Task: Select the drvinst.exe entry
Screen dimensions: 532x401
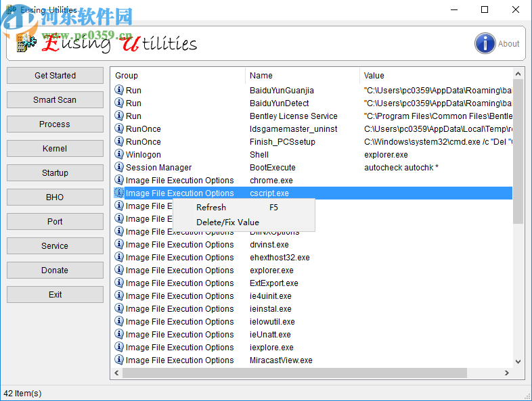Action: click(x=269, y=245)
